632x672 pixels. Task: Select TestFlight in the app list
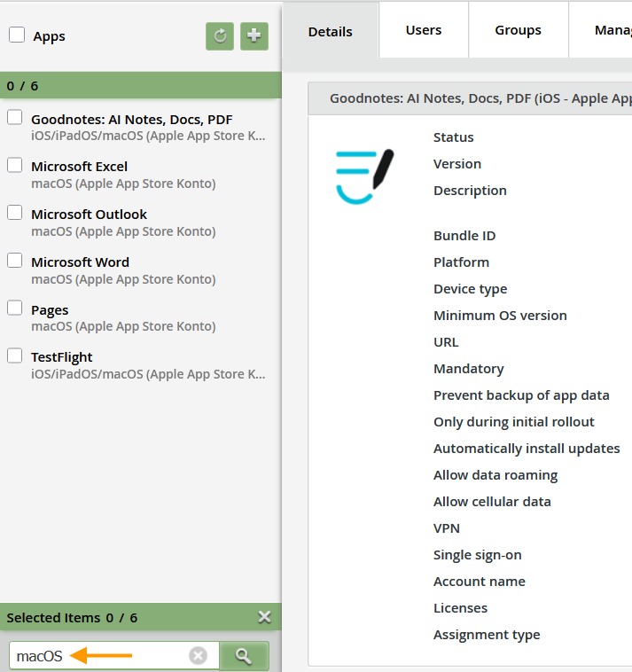click(61, 357)
